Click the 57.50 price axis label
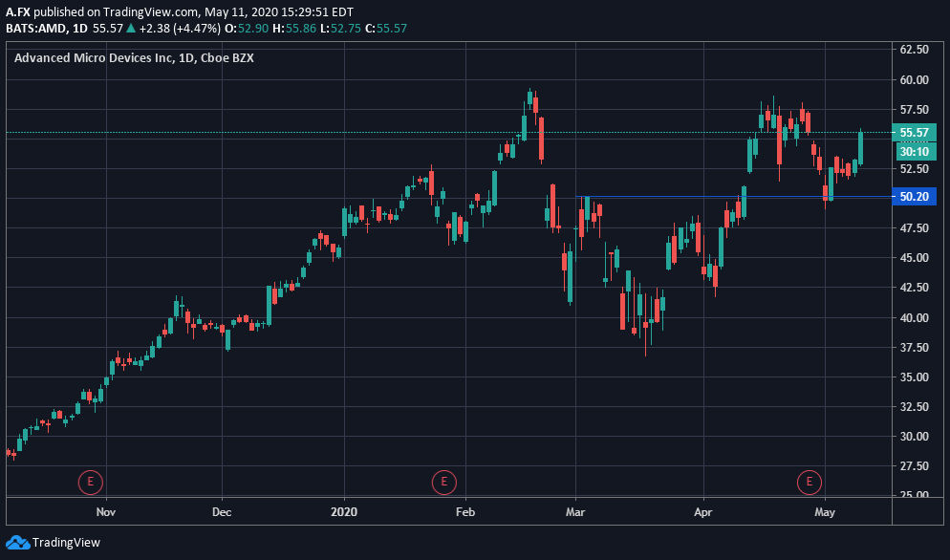 tap(915, 110)
